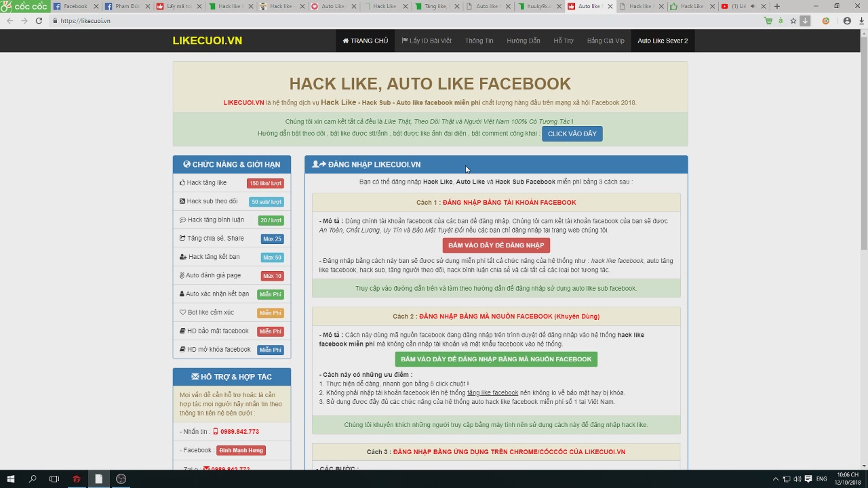This screenshot has width=868, height=488.
Task: Bookmark this page with the star icon
Action: click(793, 21)
